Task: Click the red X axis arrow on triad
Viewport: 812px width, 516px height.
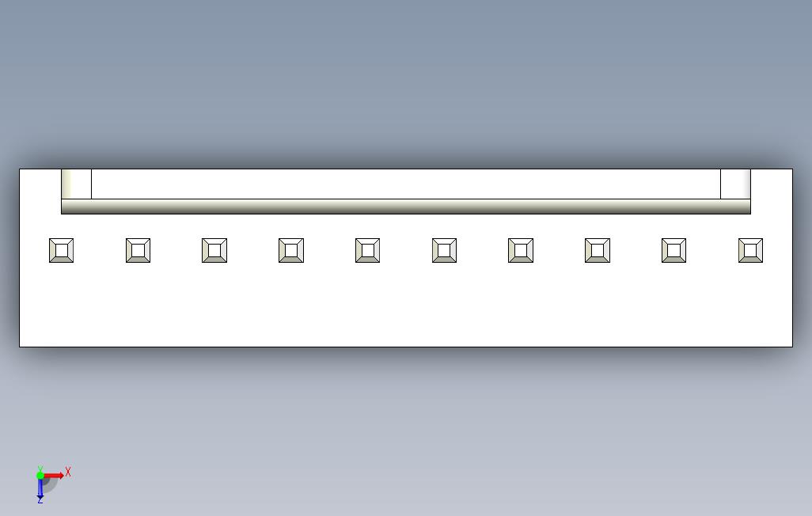Action: coord(55,475)
